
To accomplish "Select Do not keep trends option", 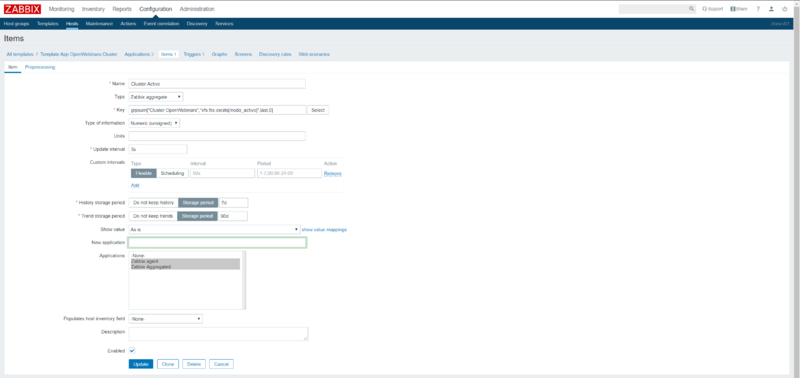I will click(x=153, y=216).
